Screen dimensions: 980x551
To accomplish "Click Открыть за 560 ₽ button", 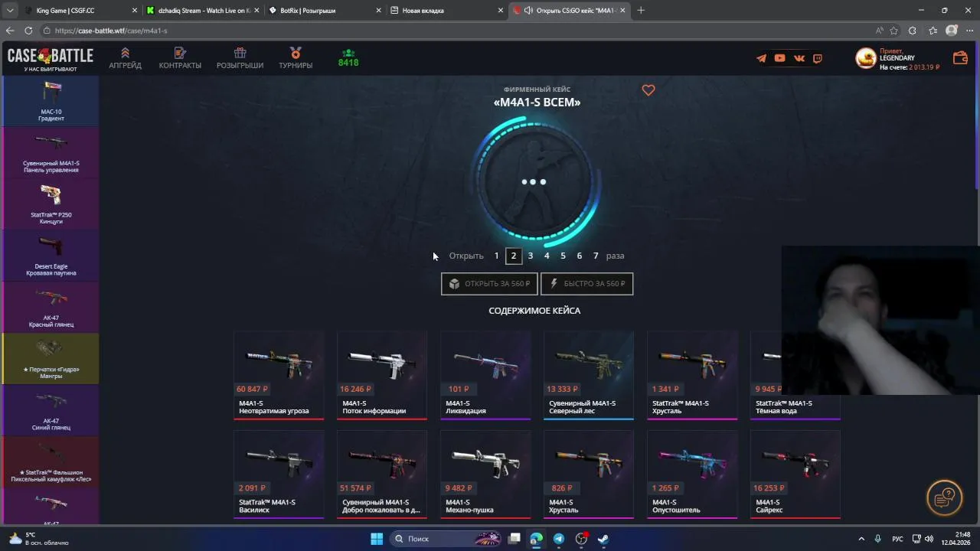I will pos(489,284).
